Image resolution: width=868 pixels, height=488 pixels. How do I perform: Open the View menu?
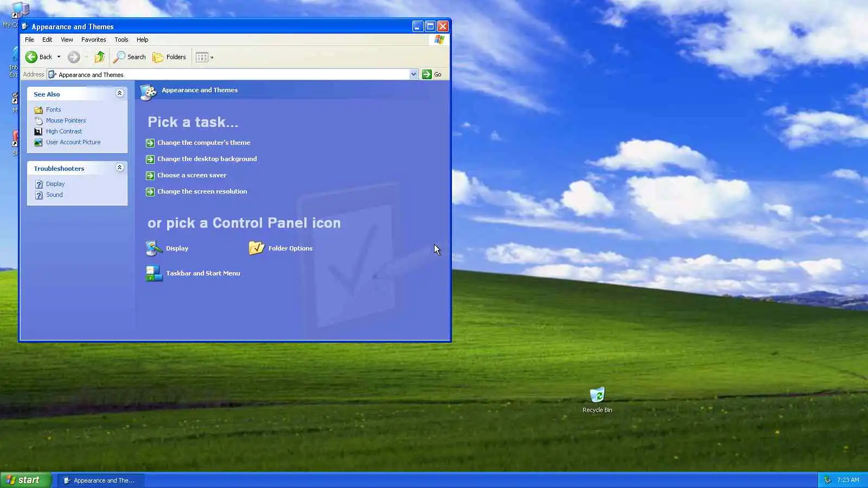(x=67, y=40)
